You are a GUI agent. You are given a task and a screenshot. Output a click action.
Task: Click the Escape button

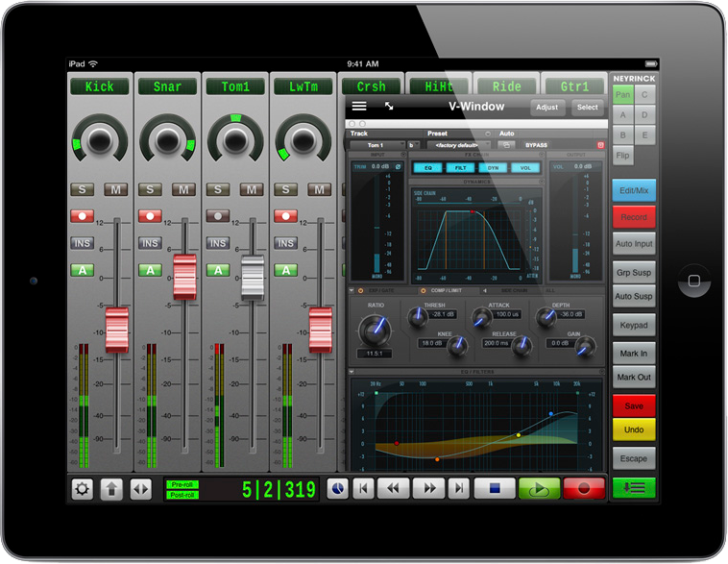click(x=634, y=458)
